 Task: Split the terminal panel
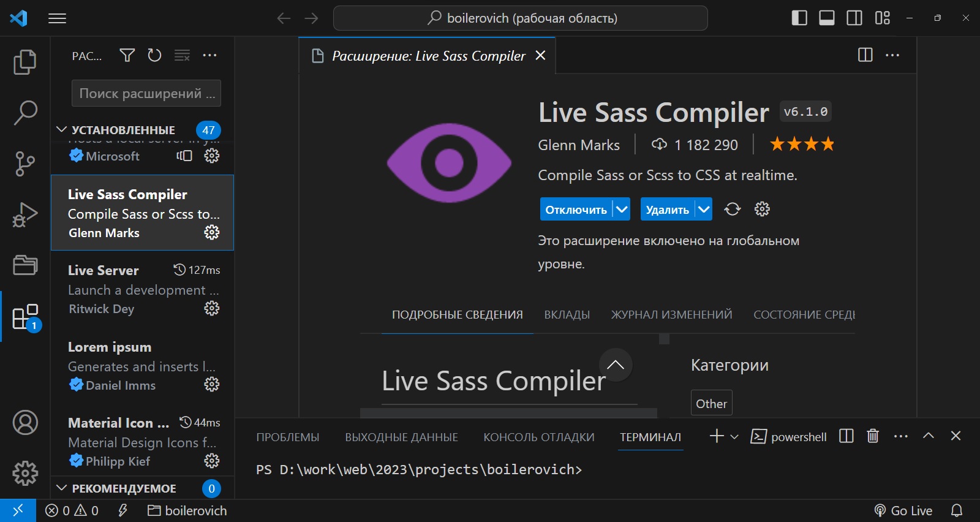[846, 436]
